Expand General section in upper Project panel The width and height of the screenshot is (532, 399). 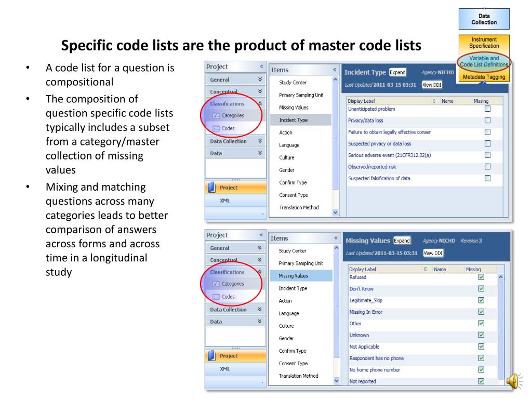coord(260,79)
